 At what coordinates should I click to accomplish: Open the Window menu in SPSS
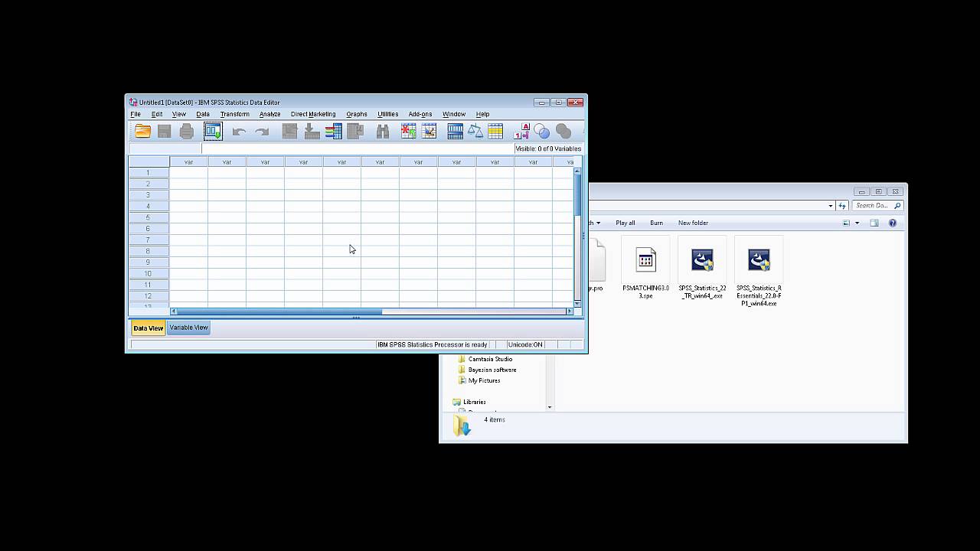[454, 114]
